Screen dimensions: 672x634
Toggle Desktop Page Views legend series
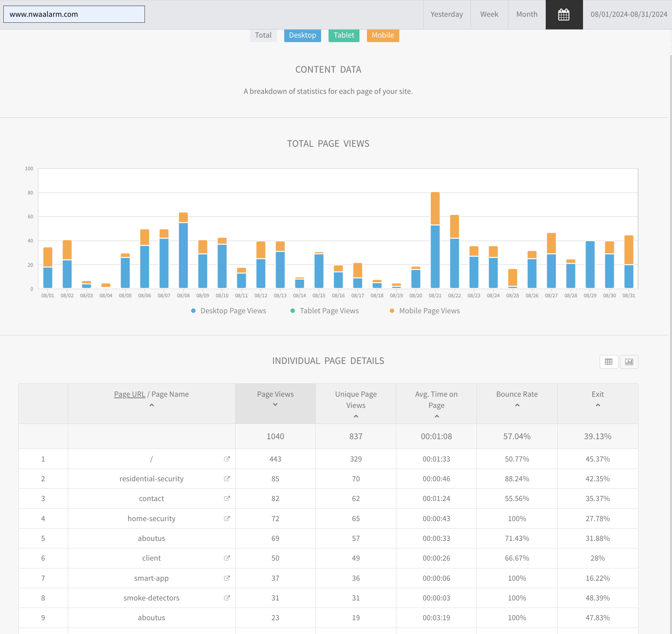229,311
